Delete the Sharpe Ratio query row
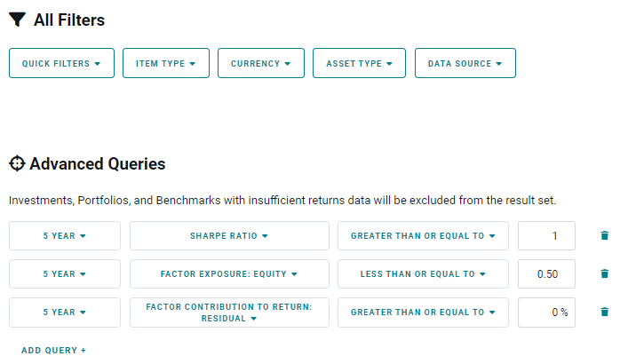 (605, 235)
